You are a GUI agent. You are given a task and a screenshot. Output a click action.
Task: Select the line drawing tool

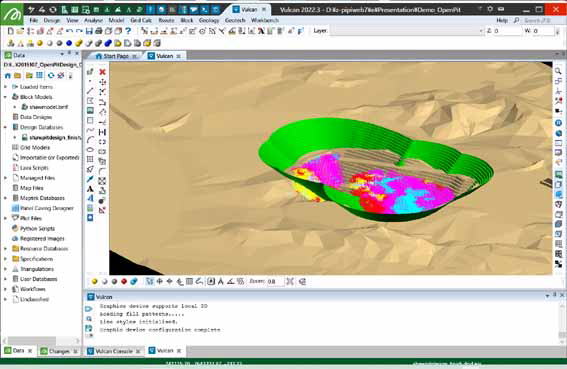[x=90, y=91]
